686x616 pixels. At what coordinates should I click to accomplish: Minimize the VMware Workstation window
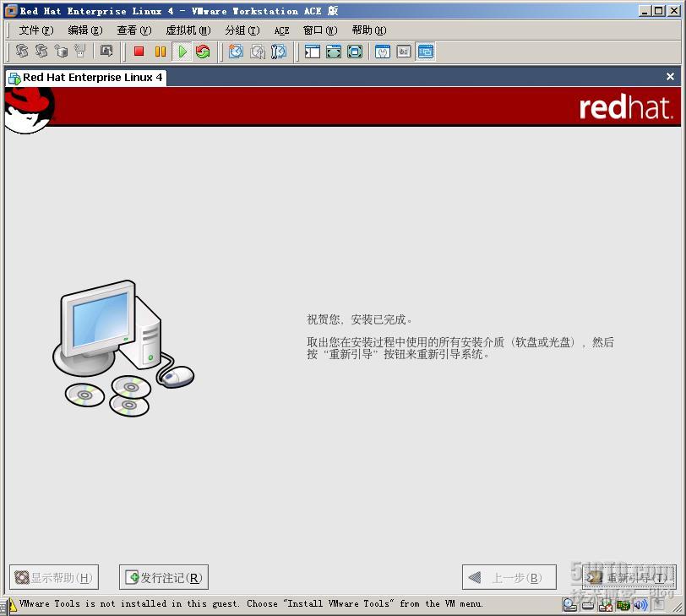pos(644,11)
